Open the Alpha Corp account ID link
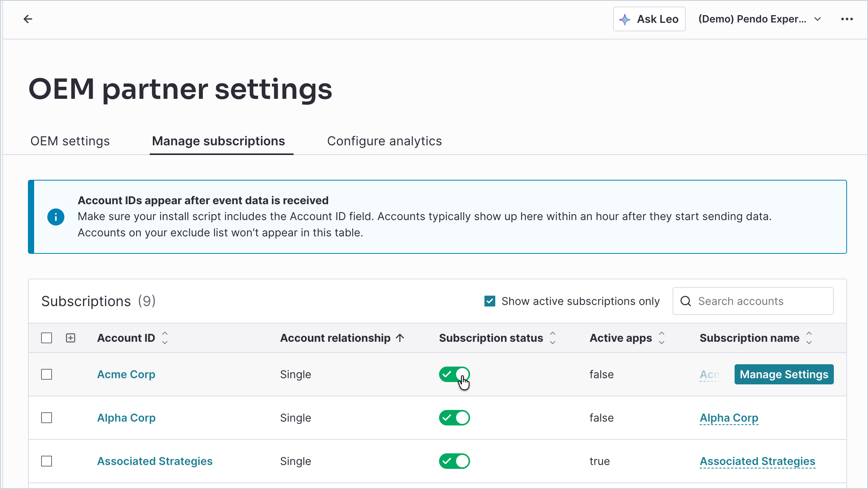 coord(126,418)
